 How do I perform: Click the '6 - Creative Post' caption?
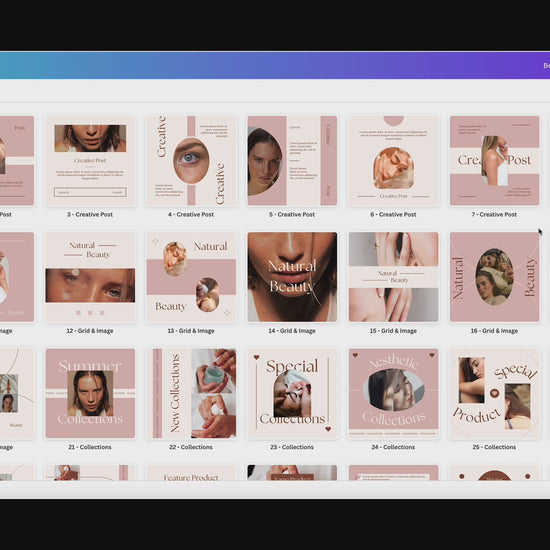[393, 214]
